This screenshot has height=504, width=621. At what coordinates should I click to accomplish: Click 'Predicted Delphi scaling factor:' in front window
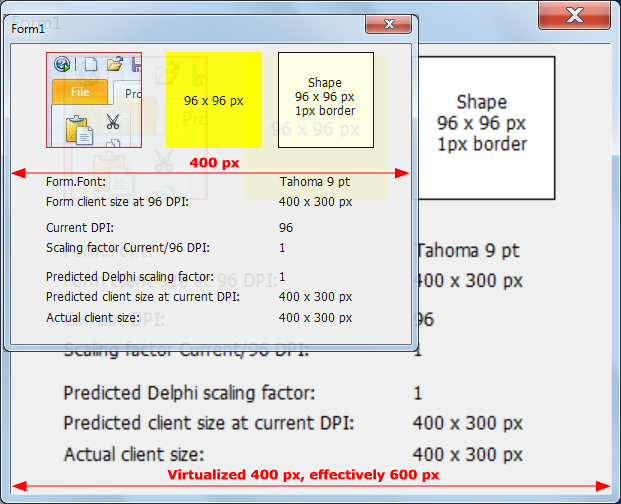[x=130, y=276]
